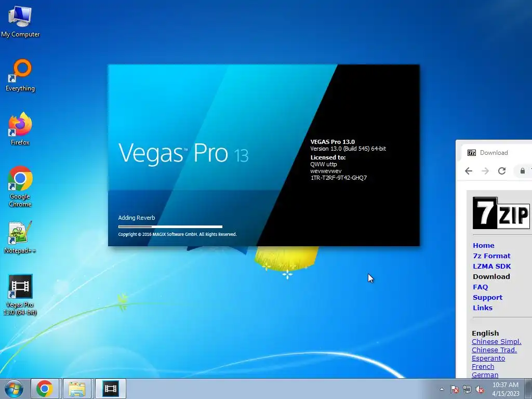Open the network status tray icon
This screenshot has width=532, height=399.
pyautogui.click(x=467, y=389)
